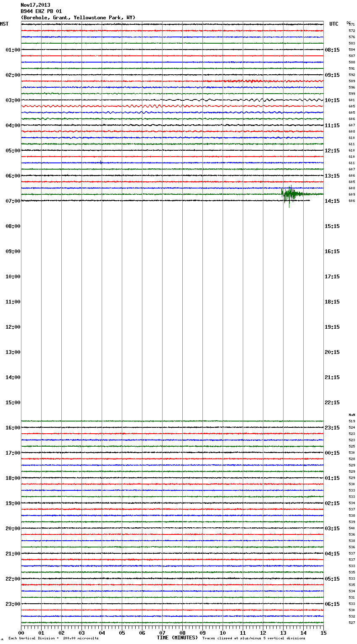Select the 23:00 MST time label
Viewport: 357px width, 644px height.
pos(13,604)
